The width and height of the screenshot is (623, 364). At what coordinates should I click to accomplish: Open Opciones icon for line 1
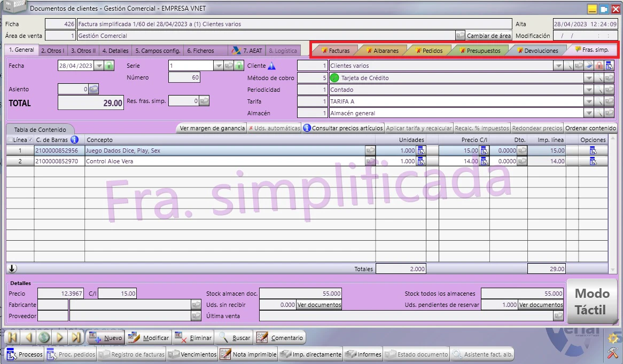click(593, 151)
